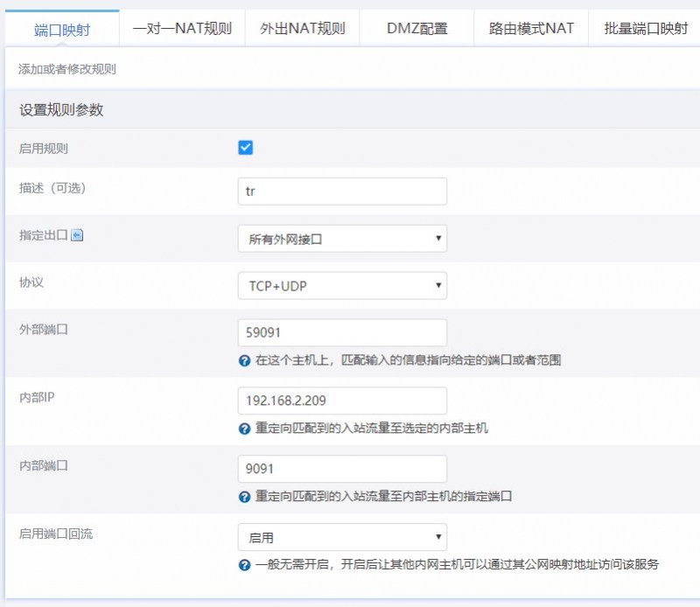Click the 内部端口 field showing 9091

[x=342, y=469]
